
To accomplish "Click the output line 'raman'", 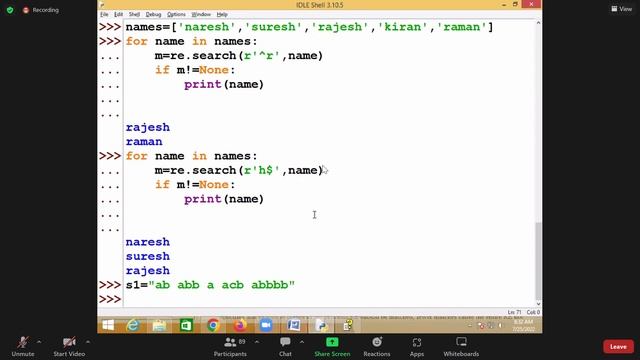I will tap(144, 142).
